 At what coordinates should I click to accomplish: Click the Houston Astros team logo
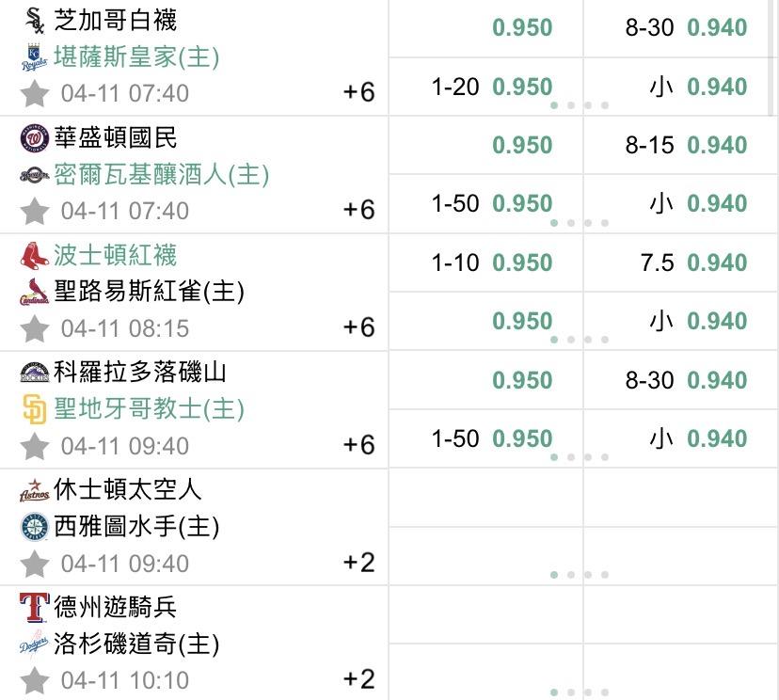coord(35,490)
